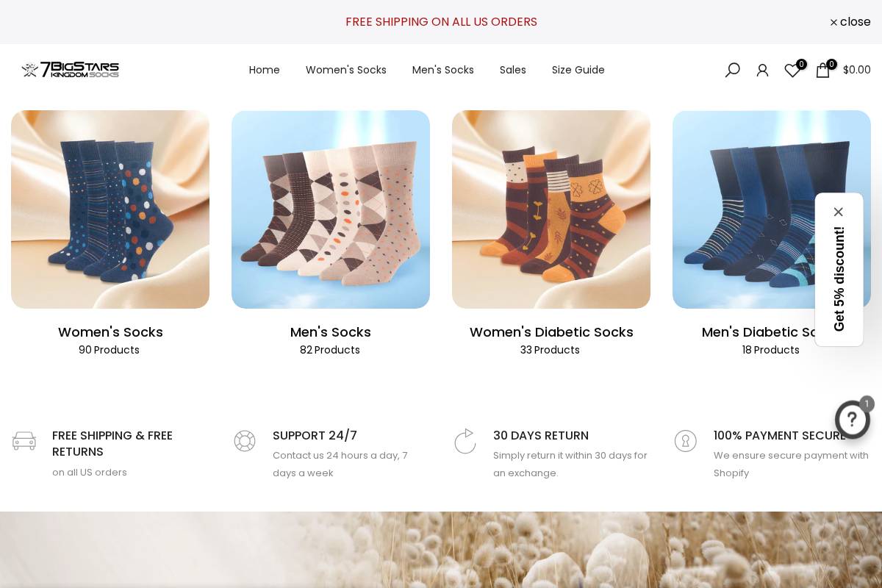
Task: Open the wishlist heart icon
Action: 792,71
